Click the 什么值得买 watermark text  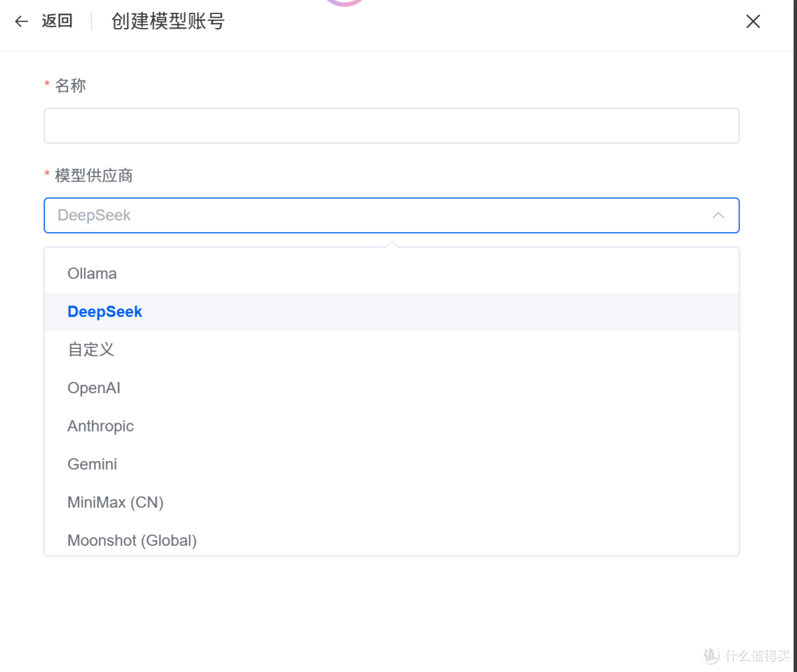pos(756,655)
